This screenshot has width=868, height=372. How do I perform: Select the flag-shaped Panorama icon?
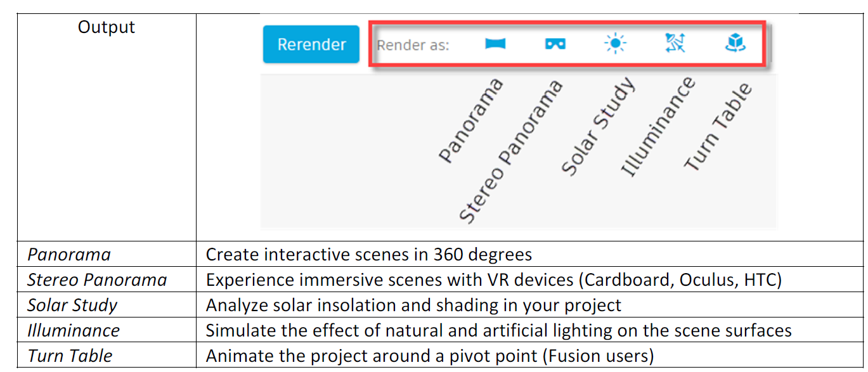point(494,44)
